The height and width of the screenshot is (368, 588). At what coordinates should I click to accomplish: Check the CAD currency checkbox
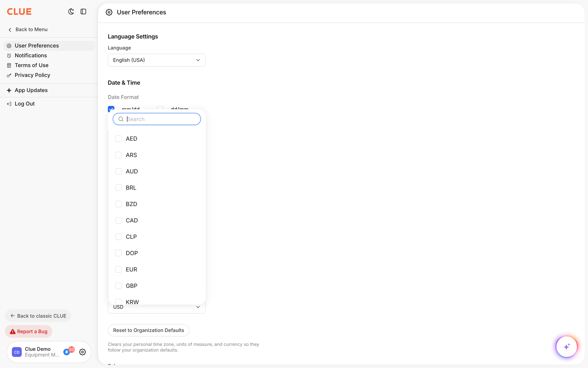point(119,220)
